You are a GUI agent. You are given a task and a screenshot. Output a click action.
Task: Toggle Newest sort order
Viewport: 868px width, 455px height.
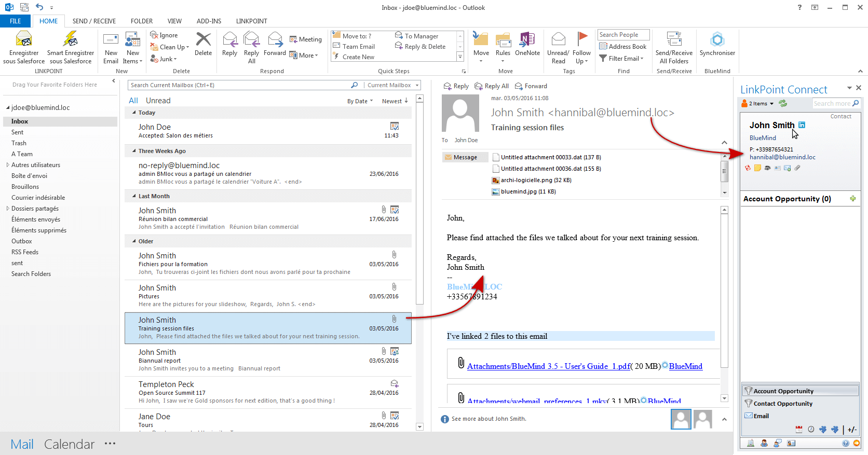(x=395, y=101)
